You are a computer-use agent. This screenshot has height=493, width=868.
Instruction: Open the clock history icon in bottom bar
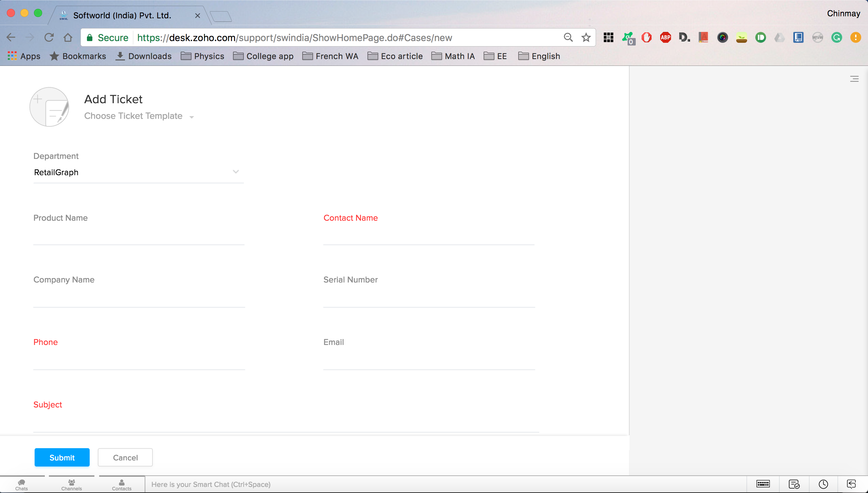pos(823,484)
